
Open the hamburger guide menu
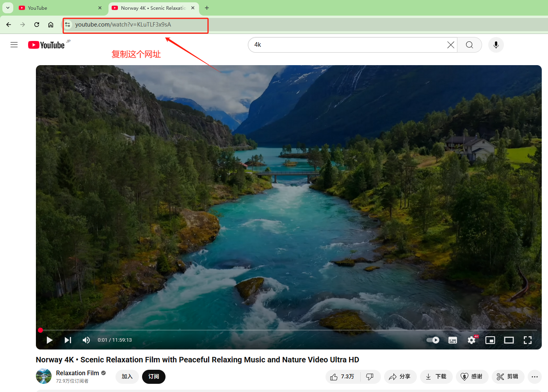[x=14, y=45]
